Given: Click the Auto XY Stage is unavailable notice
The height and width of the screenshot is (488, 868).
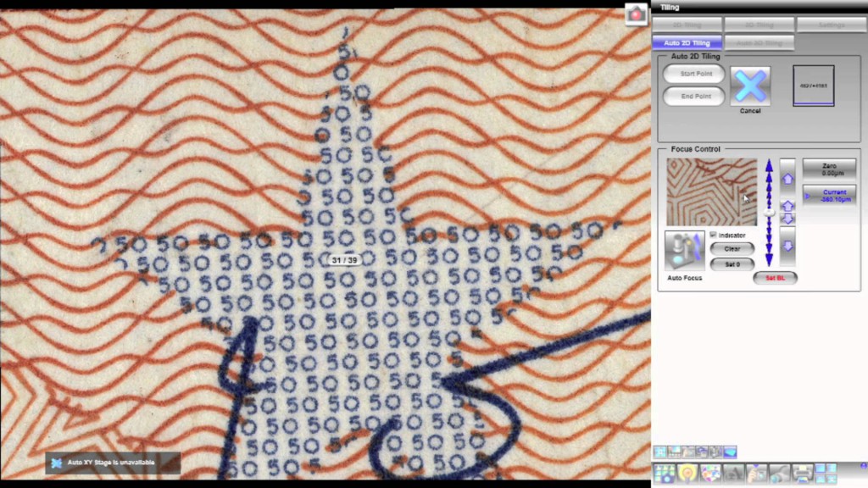Looking at the screenshot, I should click(113, 463).
